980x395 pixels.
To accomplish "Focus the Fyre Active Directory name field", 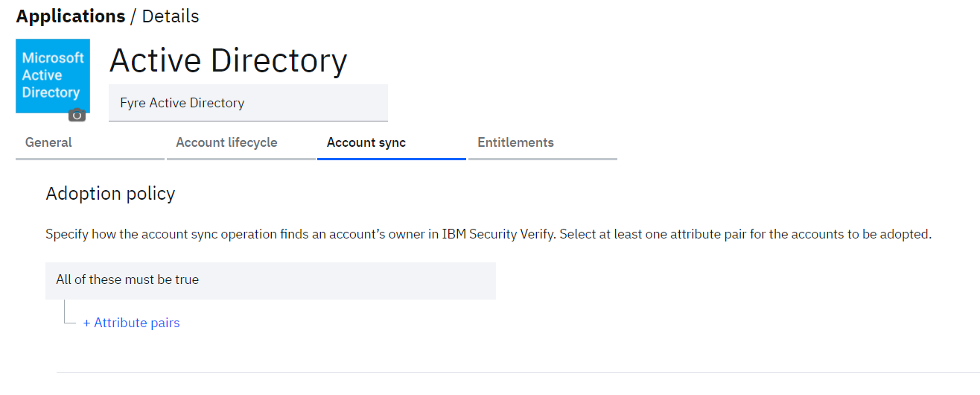I will 248,103.
